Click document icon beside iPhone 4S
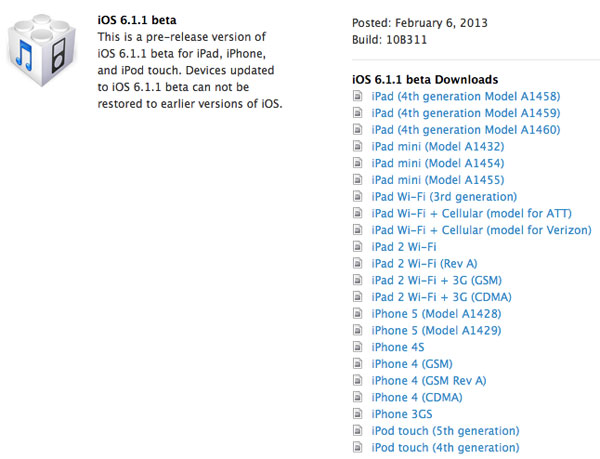The width and height of the screenshot is (600, 459). 359,347
